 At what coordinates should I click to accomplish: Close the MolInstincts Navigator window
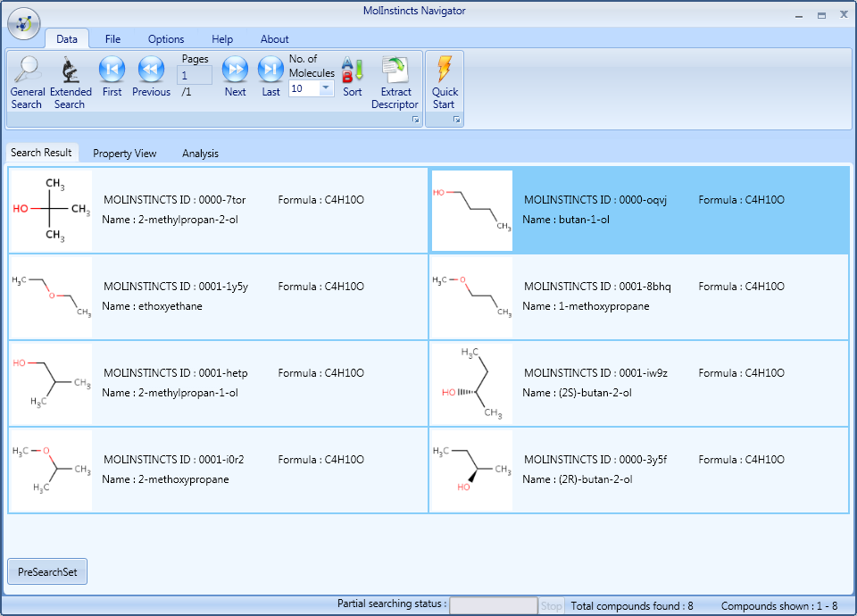pos(844,15)
